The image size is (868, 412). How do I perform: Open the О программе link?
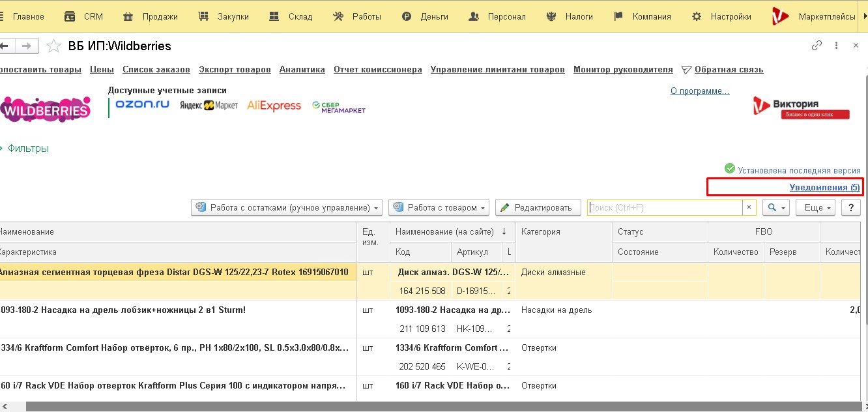coord(700,91)
